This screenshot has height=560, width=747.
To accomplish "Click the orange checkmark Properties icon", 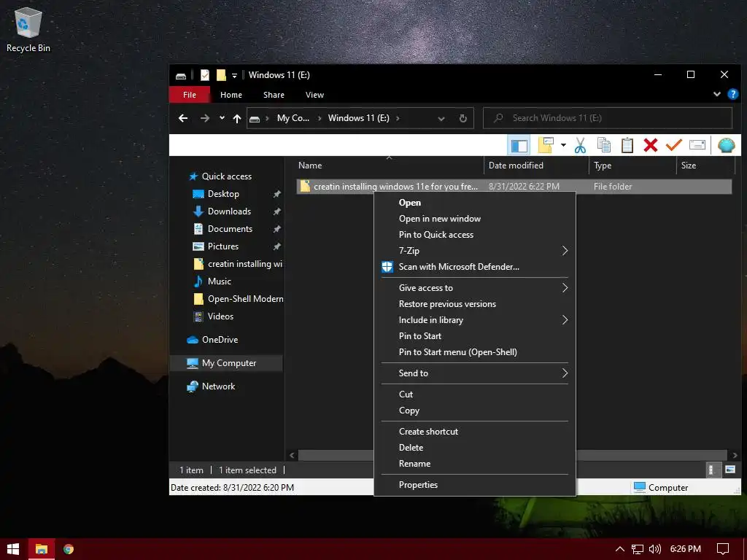I will (x=673, y=145).
